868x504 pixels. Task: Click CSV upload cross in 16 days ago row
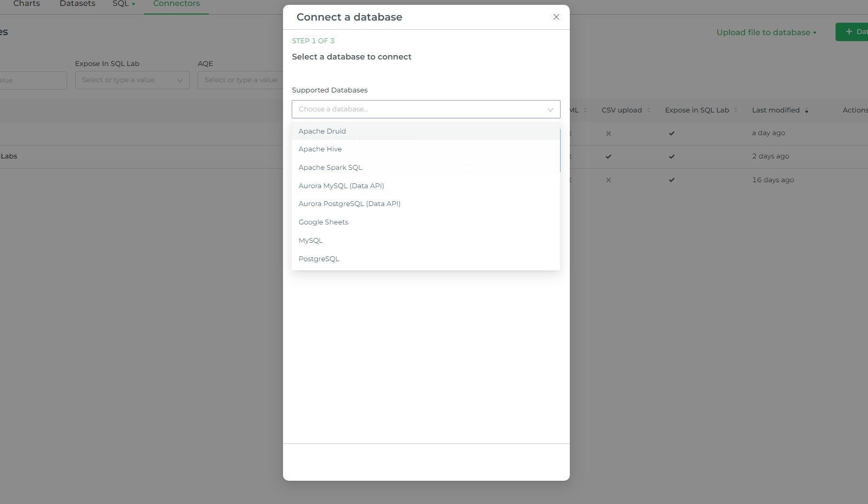[x=609, y=180]
